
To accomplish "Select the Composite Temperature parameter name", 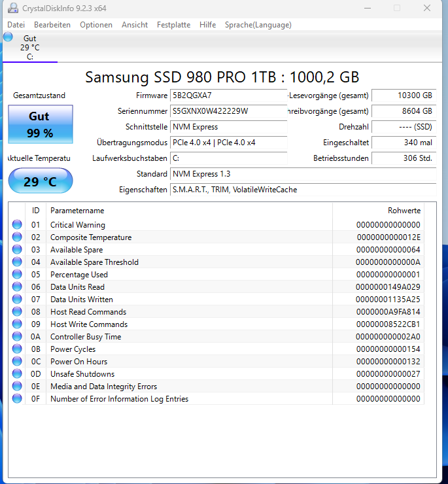I will tap(91, 237).
